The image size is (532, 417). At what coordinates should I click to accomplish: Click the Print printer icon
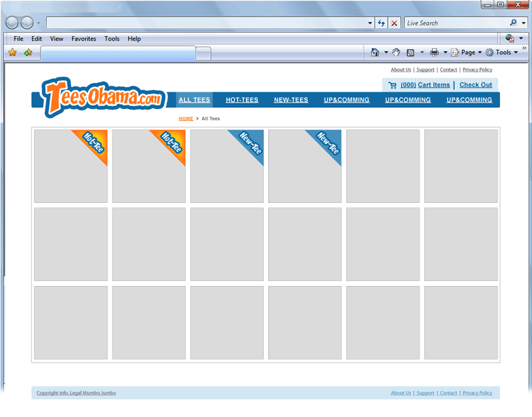434,53
